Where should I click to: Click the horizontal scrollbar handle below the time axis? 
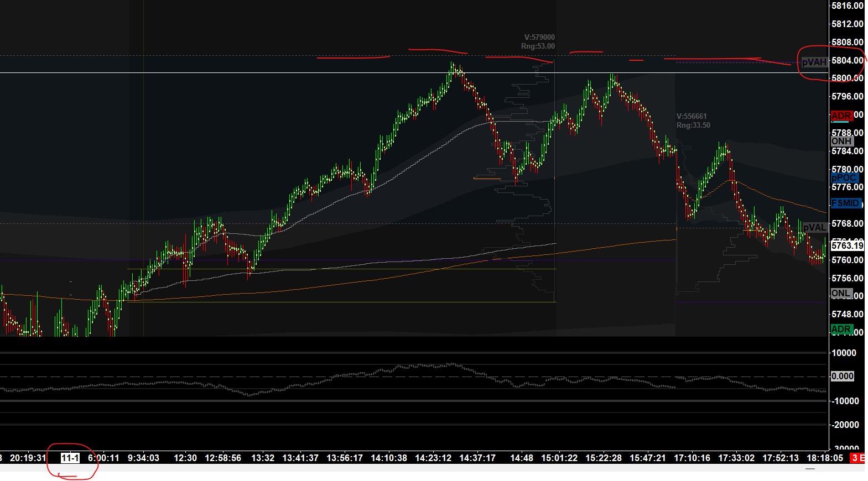click(x=810, y=468)
